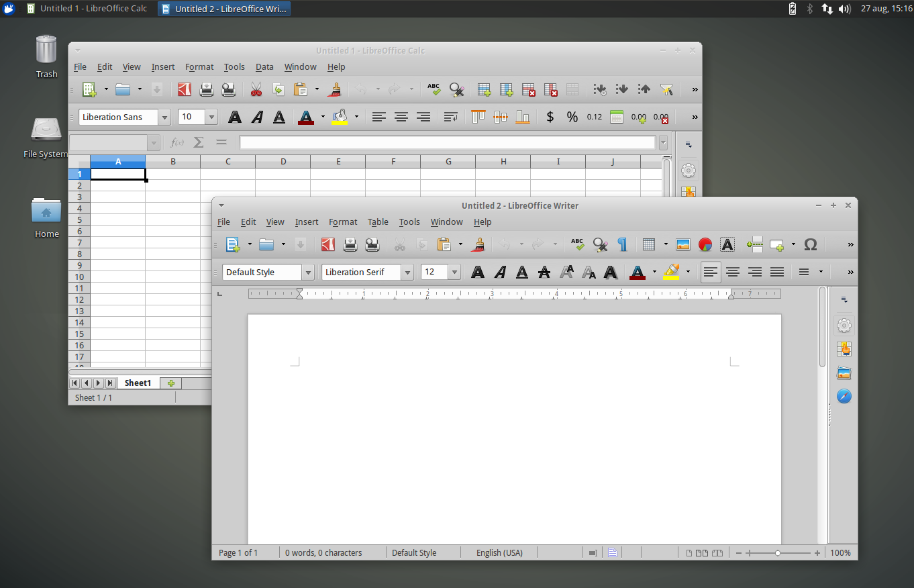Toggle underline formatting in Calc

point(278,116)
